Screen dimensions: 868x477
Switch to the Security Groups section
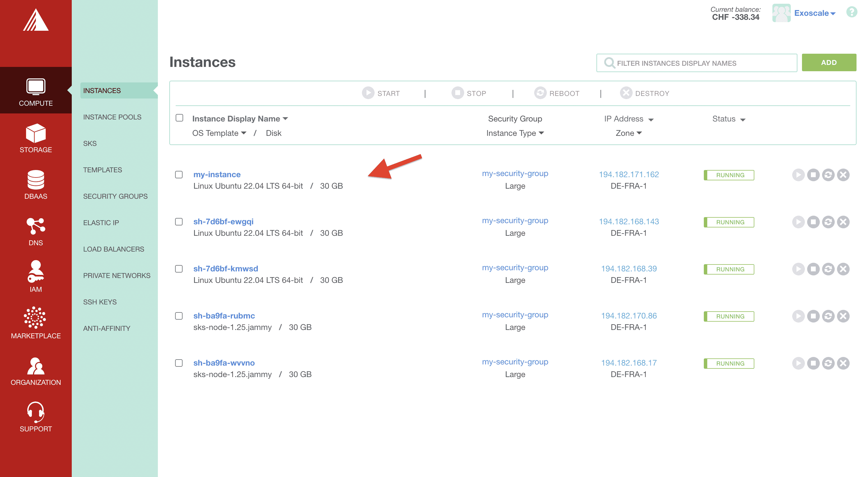115,196
